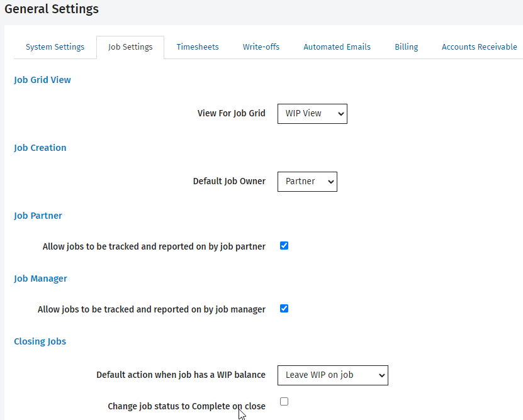Uncheck tracking jobs by job partner
The width and height of the screenshot is (523, 420).
pos(284,246)
